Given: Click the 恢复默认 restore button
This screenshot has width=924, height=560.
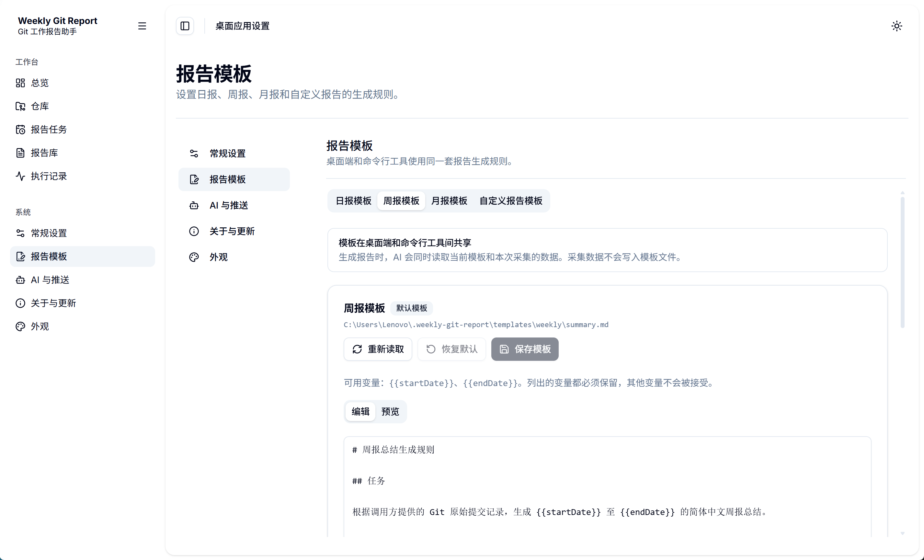Looking at the screenshot, I should pyautogui.click(x=451, y=349).
